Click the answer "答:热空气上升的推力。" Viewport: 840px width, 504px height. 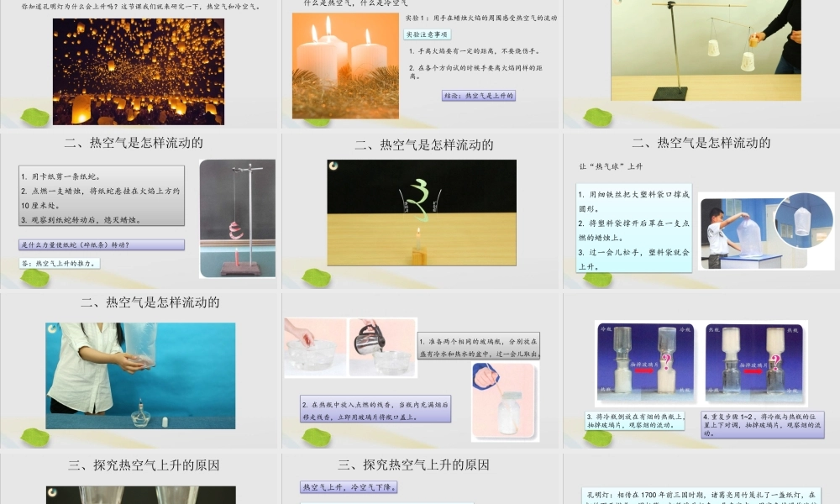click(60, 264)
